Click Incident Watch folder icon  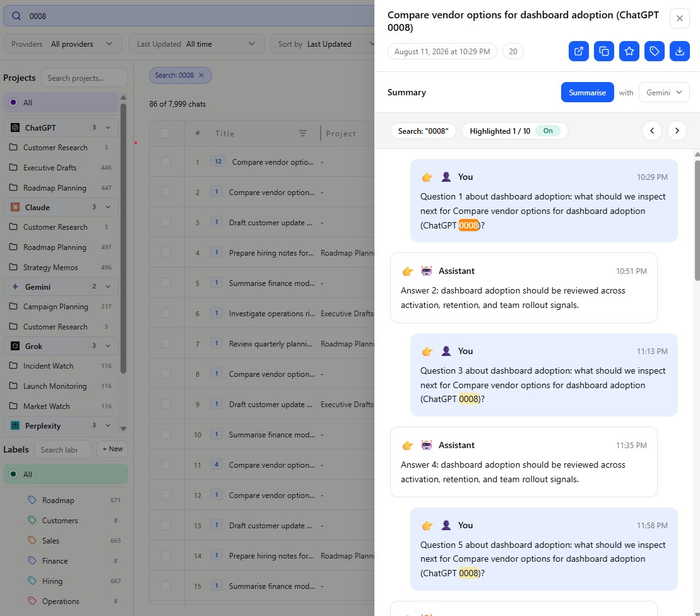pos(13,365)
